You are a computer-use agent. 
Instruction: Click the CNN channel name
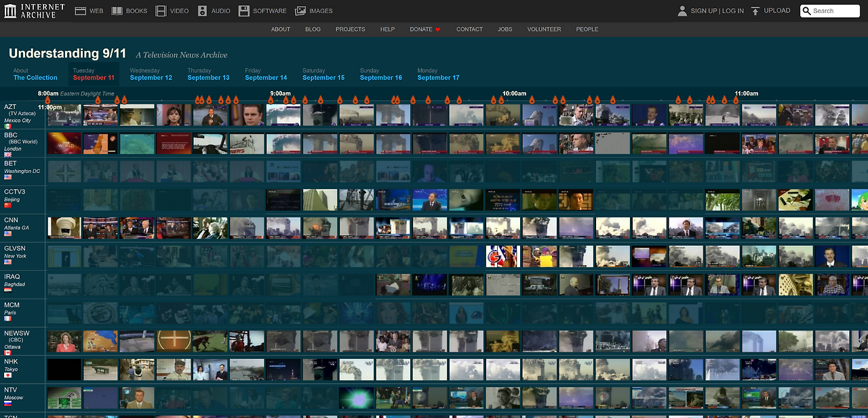[11, 220]
